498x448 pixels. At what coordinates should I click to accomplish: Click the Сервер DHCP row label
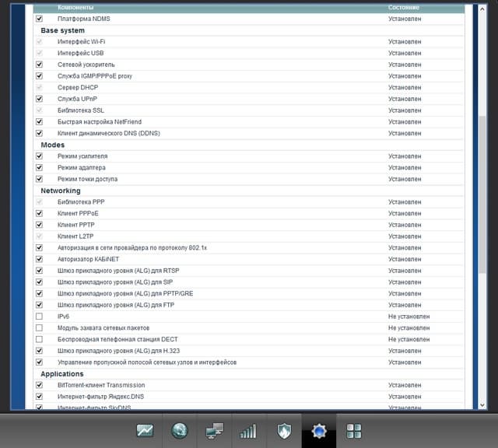(78, 87)
